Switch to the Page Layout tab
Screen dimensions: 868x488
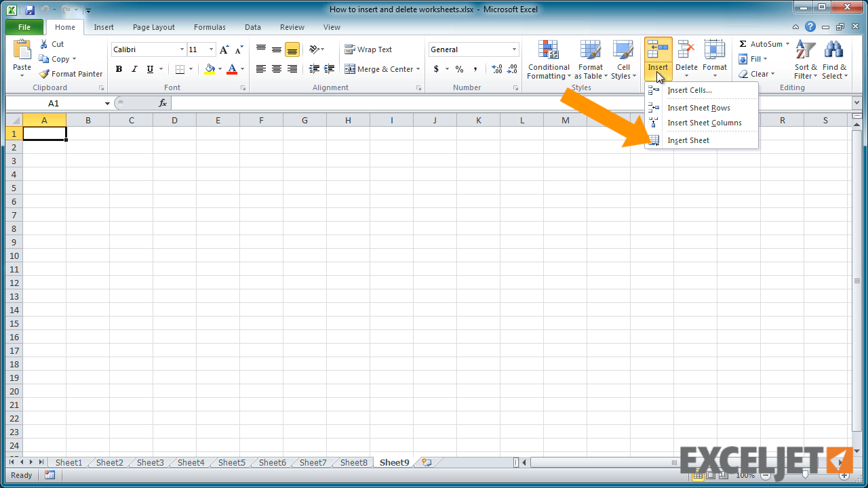pos(153,27)
